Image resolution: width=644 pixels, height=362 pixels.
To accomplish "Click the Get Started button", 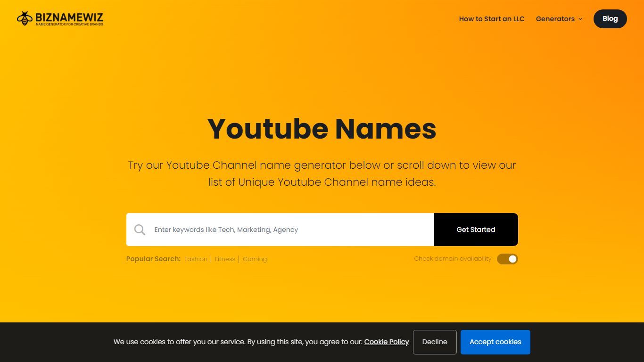I will tap(476, 230).
